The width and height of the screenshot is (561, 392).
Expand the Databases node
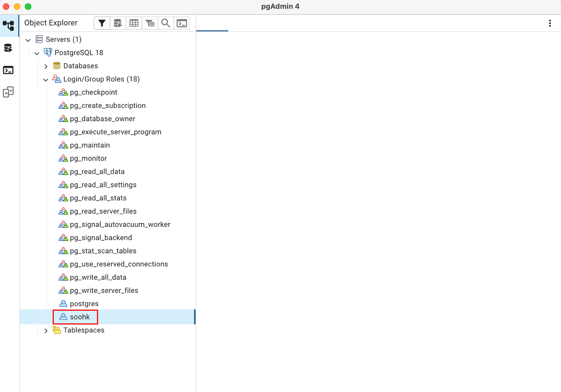click(46, 66)
